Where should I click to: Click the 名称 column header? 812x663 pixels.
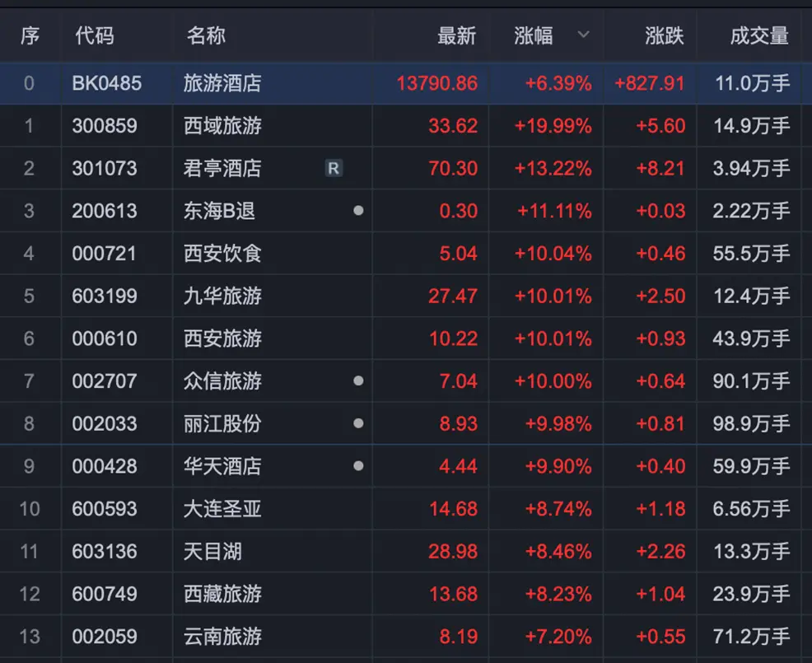206,35
